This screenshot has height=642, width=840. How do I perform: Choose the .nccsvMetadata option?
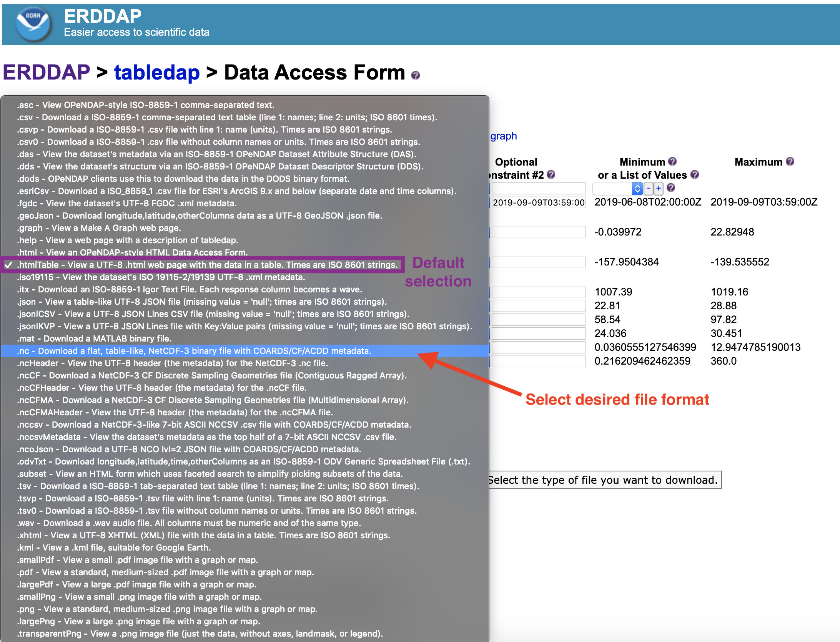point(245,437)
